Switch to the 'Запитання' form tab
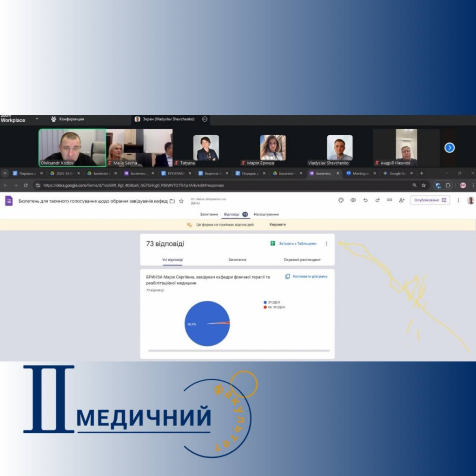The height and width of the screenshot is (476, 476). [209, 214]
